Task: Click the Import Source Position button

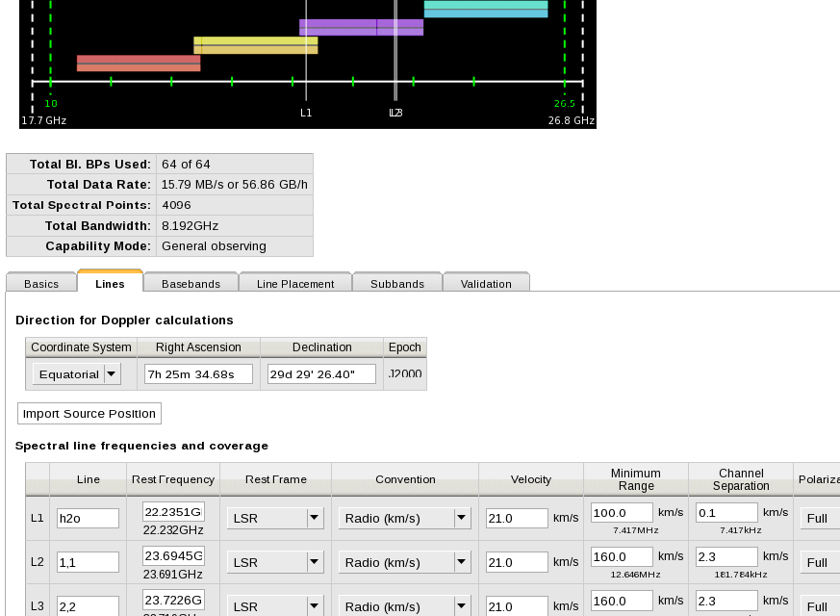Action: click(x=89, y=413)
